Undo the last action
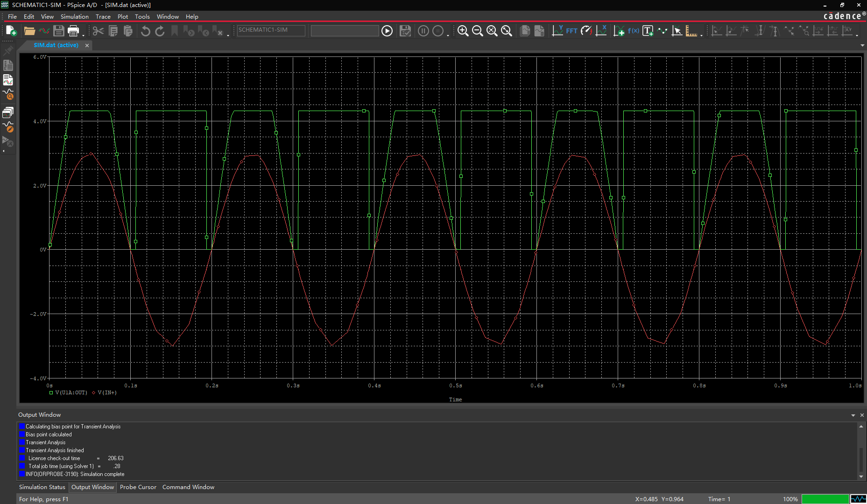 coord(145,31)
